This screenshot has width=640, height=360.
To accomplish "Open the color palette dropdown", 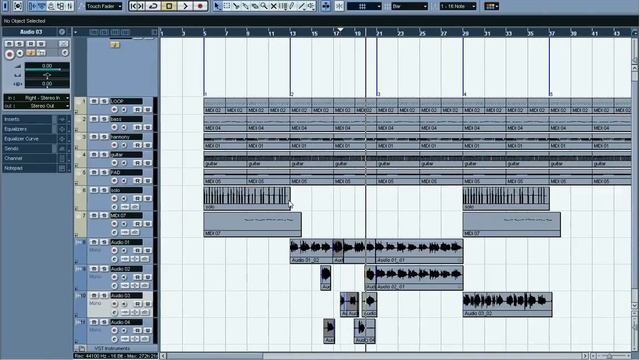I will pyautogui.click(x=491, y=6).
